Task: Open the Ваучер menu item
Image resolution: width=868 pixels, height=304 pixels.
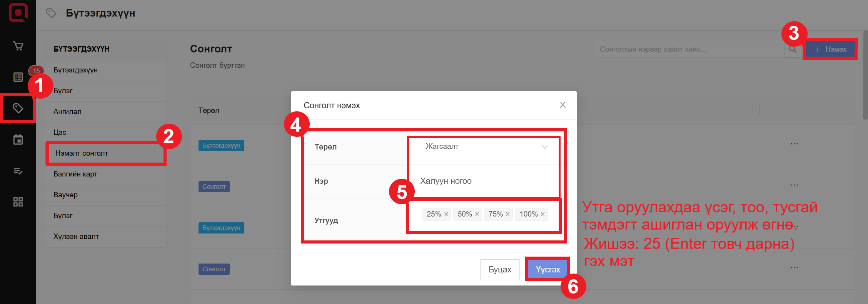Action: 65,195
